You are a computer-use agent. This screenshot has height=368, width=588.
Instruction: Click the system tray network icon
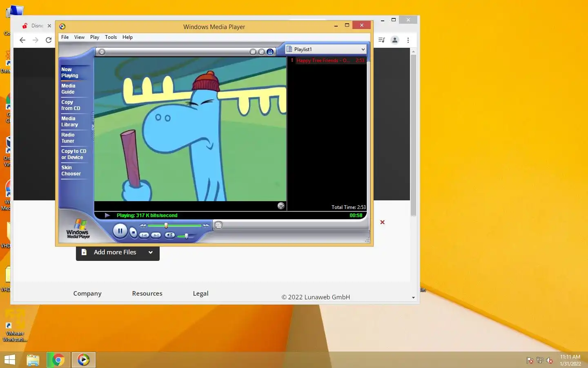coord(540,360)
